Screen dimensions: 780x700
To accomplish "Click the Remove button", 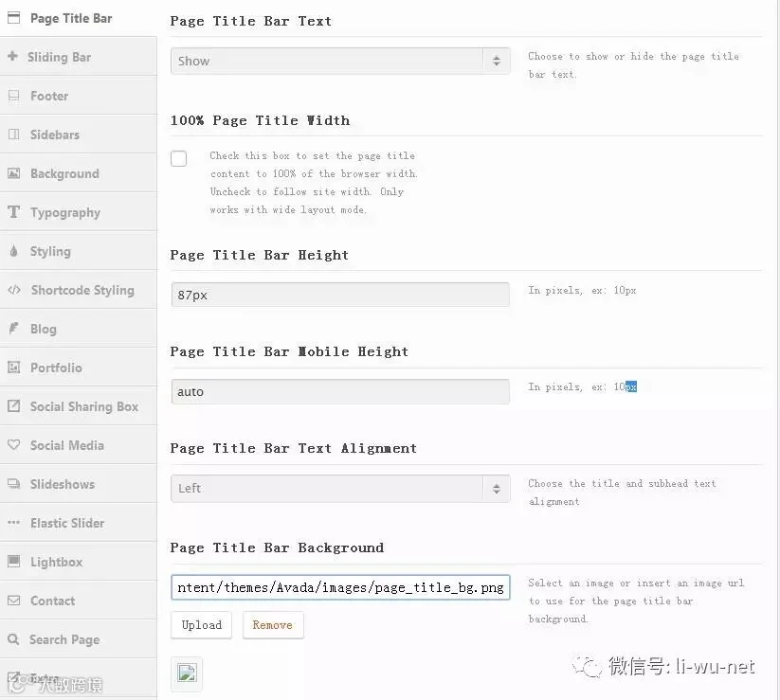I will point(273,625).
